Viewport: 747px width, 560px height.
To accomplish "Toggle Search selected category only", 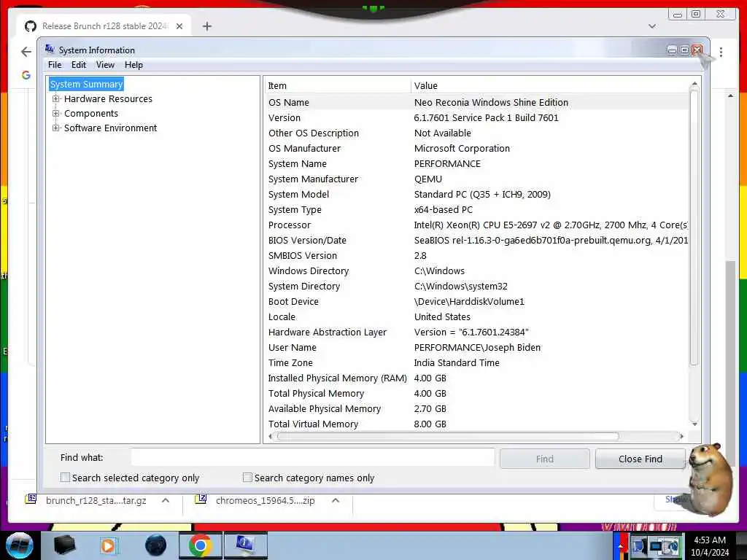I will click(x=65, y=477).
